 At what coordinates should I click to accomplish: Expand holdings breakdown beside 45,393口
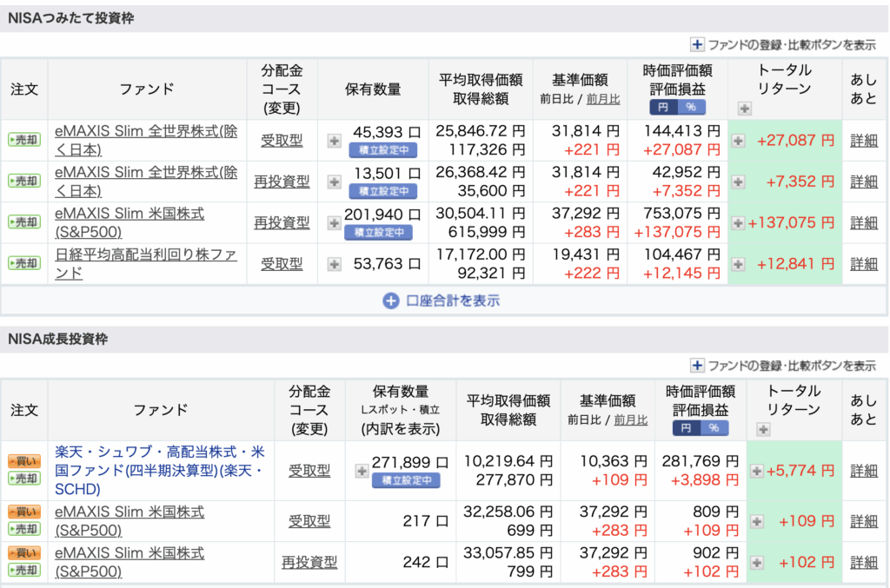pyautogui.click(x=334, y=141)
